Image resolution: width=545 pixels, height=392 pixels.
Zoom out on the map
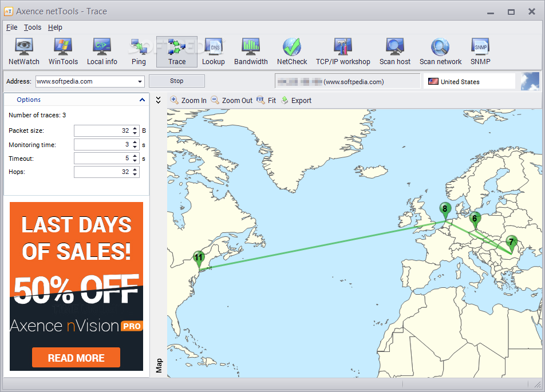[231, 101]
